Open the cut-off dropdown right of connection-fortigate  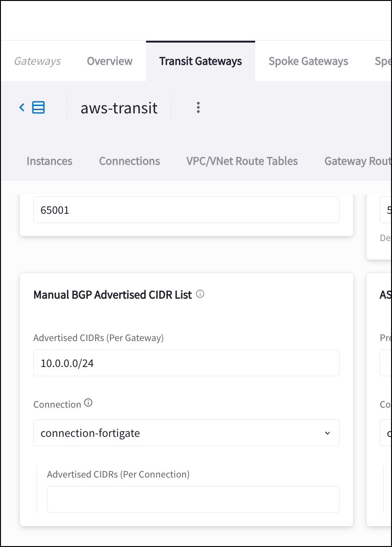pos(386,433)
